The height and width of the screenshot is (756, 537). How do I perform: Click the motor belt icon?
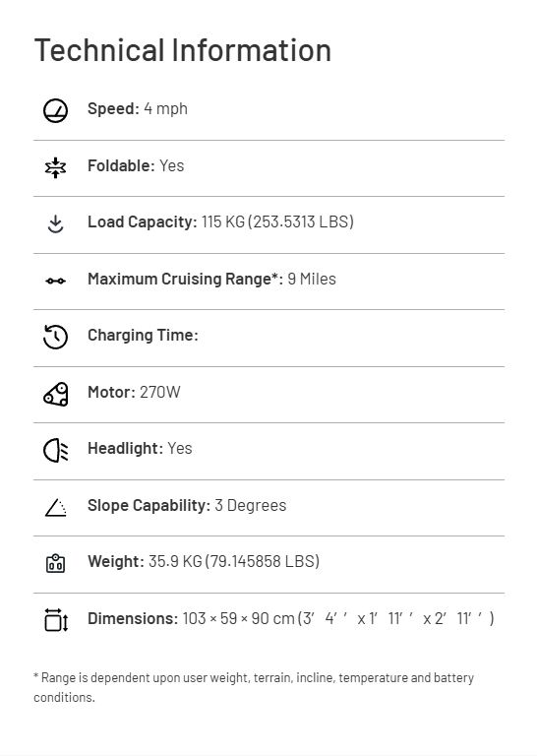coord(55,394)
